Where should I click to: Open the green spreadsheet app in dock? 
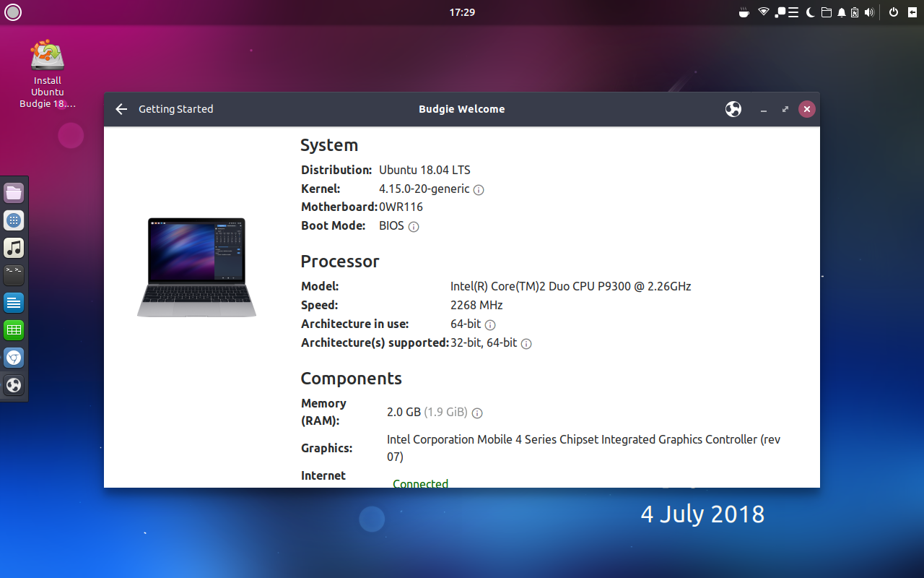click(x=14, y=330)
